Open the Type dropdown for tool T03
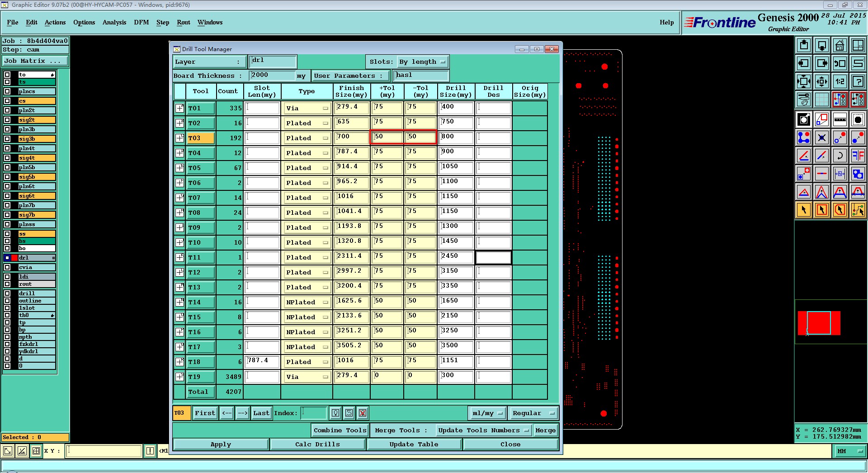This screenshot has height=473, width=868. [307, 138]
